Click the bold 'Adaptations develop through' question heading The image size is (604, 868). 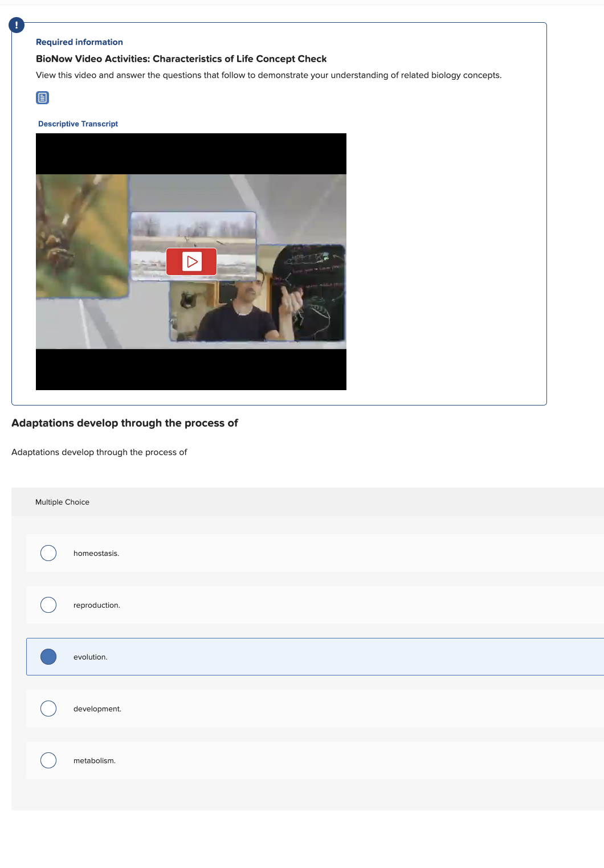125,423
